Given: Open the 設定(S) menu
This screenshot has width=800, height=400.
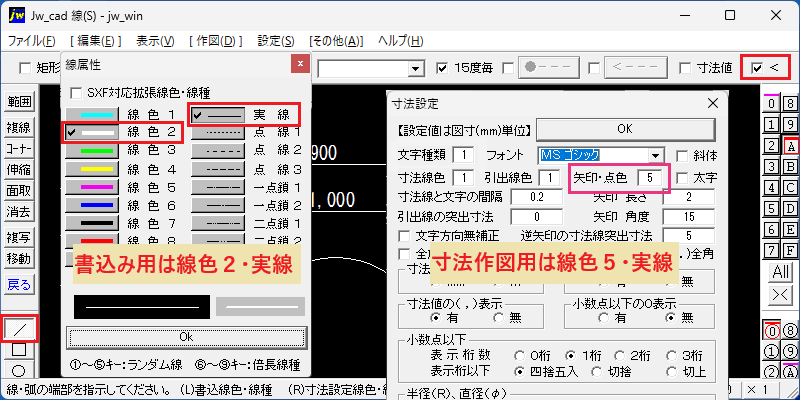Looking at the screenshot, I should click(276, 41).
